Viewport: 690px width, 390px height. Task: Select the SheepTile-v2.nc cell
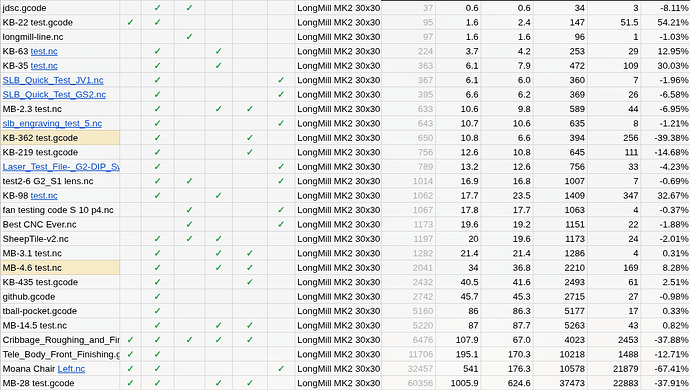click(x=60, y=239)
